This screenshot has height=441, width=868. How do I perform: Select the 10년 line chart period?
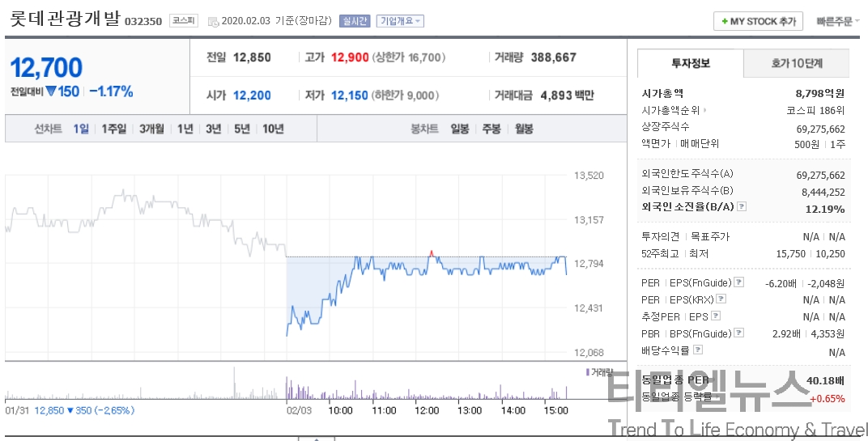[x=273, y=129]
